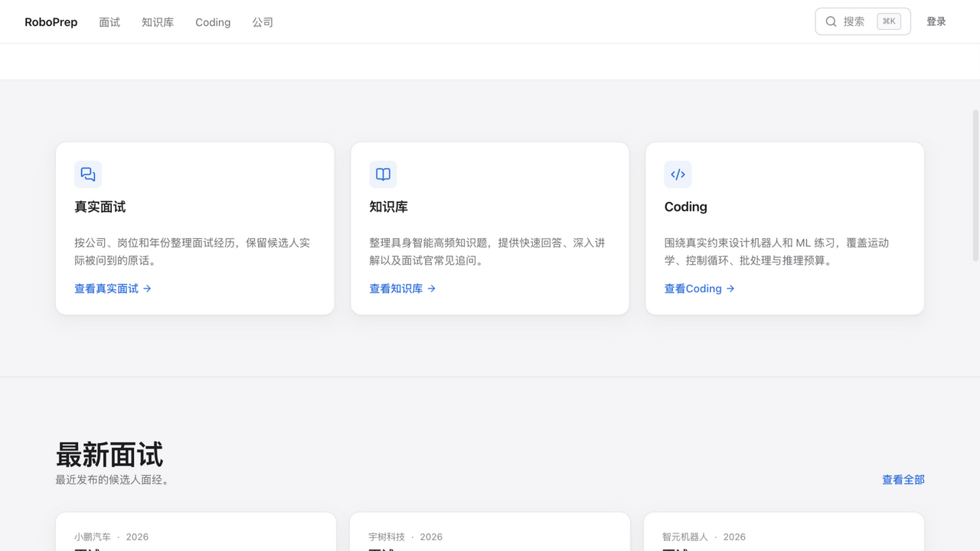Viewport: 980px width, 551px height.
Task: Click the magnifier icon in the search box
Action: (x=831, y=21)
